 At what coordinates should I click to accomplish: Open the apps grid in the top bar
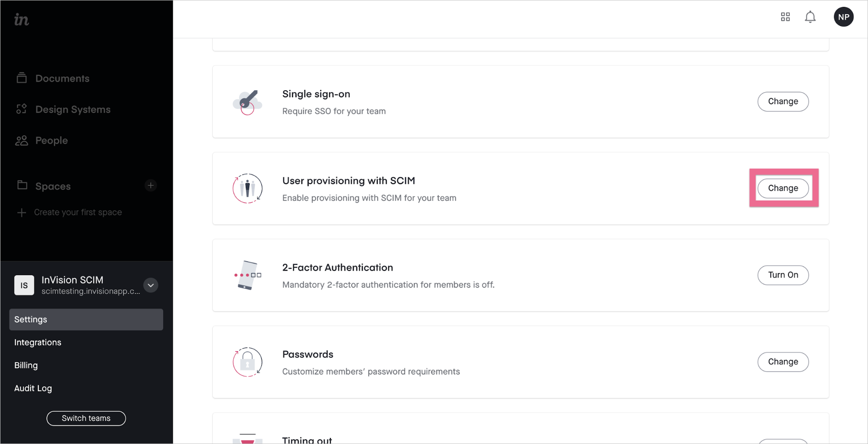tap(785, 16)
